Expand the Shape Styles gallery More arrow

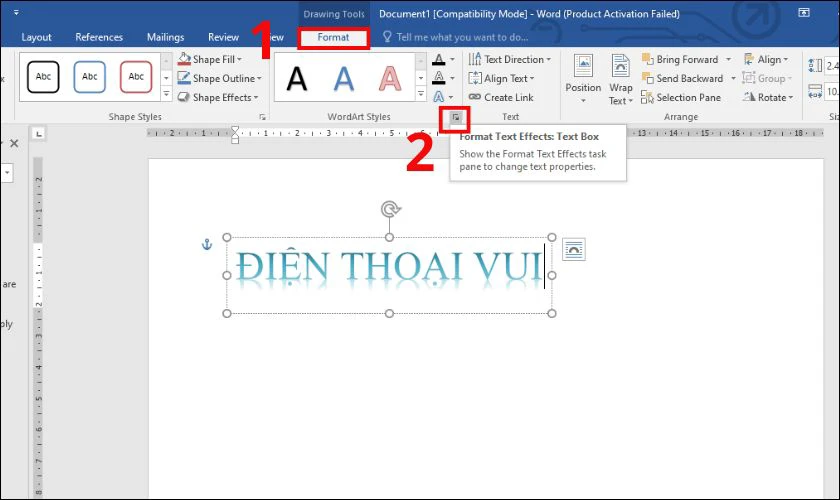[x=166, y=94]
